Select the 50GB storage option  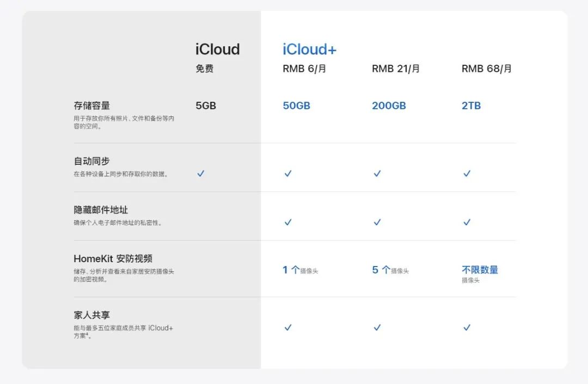pyautogui.click(x=297, y=106)
